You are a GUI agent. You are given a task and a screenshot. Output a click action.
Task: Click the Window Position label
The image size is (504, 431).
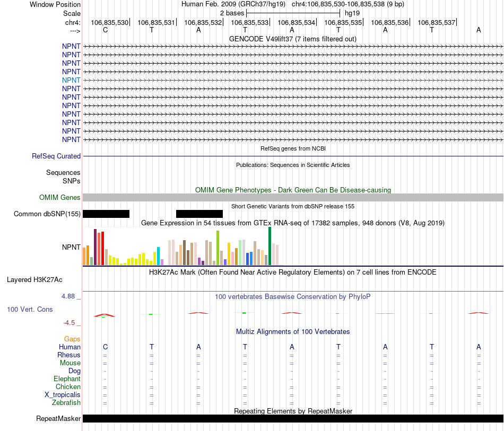[55, 4]
